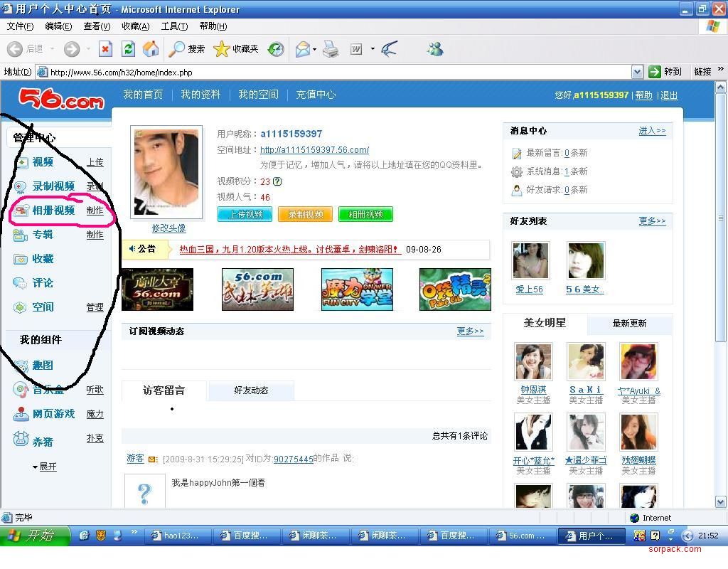Click the IE Home toolbar icon
This screenshot has width=728, height=569.
(151, 48)
